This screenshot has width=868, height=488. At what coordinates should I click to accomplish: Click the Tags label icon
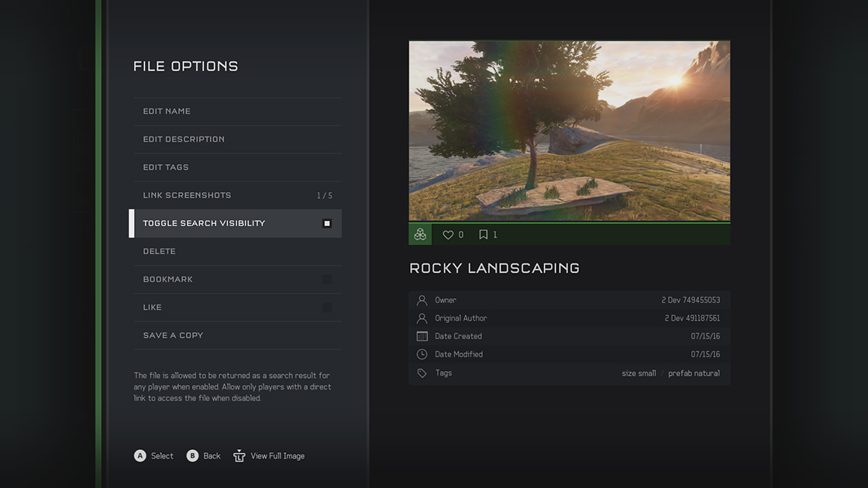[x=422, y=373]
